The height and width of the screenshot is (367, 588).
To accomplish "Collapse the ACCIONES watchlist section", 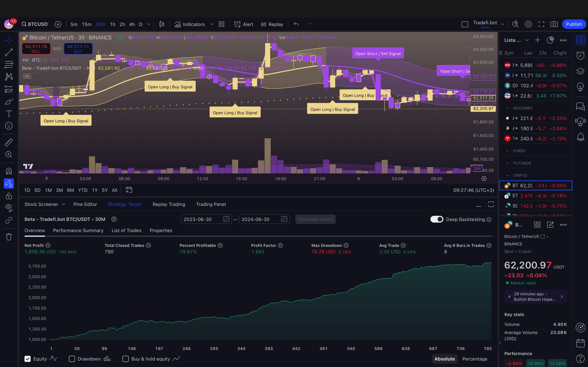I will [x=507, y=108].
